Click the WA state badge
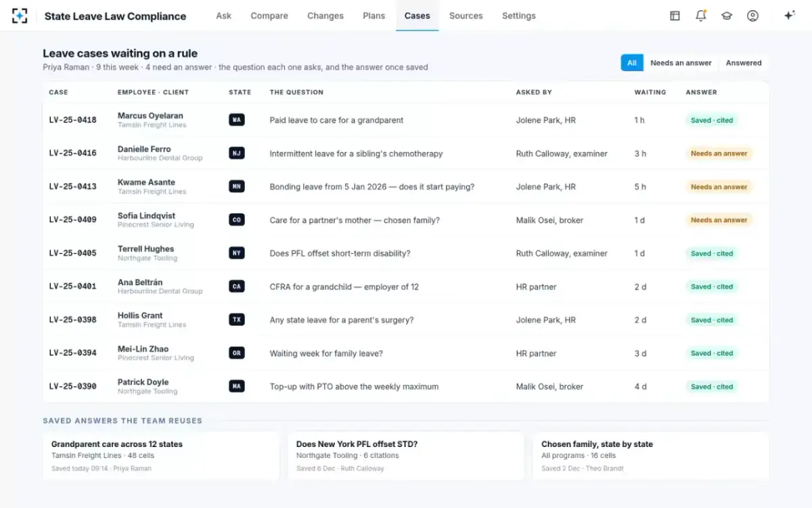 tap(236, 120)
